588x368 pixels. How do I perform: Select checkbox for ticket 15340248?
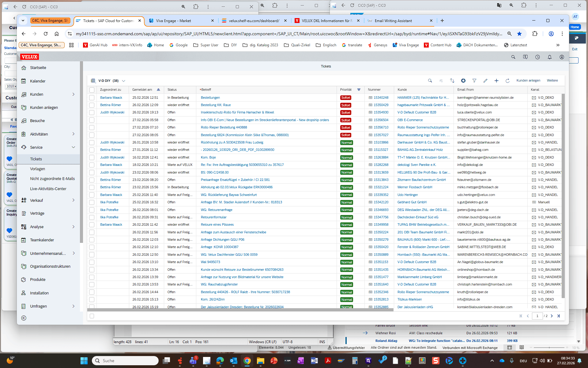point(92,98)
